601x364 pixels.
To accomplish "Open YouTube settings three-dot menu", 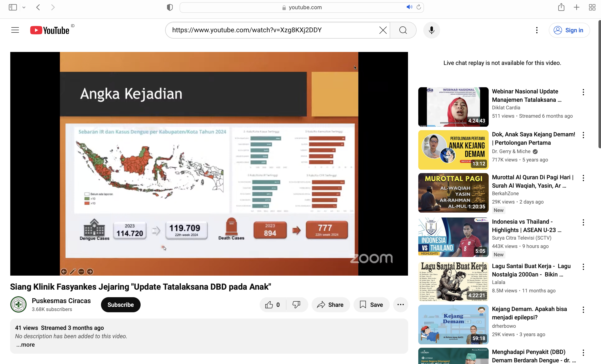I will click(x=537, y=30).
